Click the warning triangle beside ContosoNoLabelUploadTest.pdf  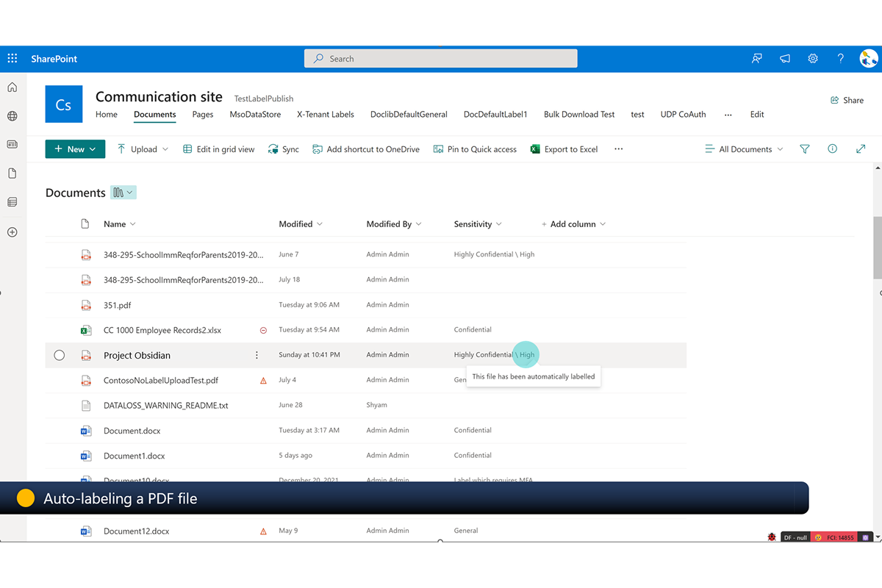[x=263, y=381]
